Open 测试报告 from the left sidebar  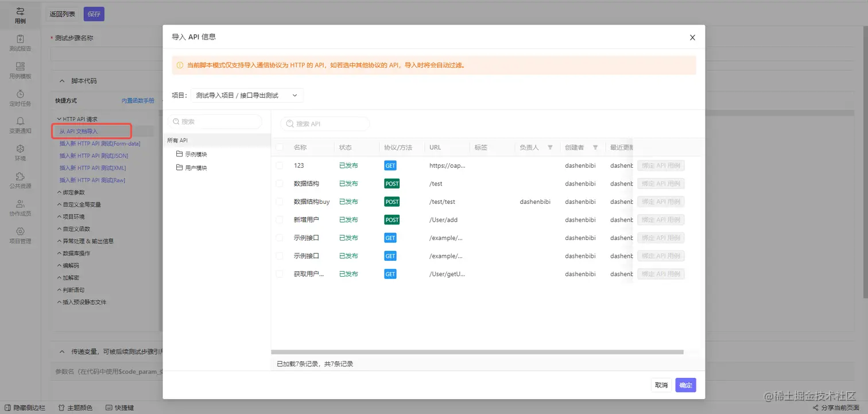[20, 43]
